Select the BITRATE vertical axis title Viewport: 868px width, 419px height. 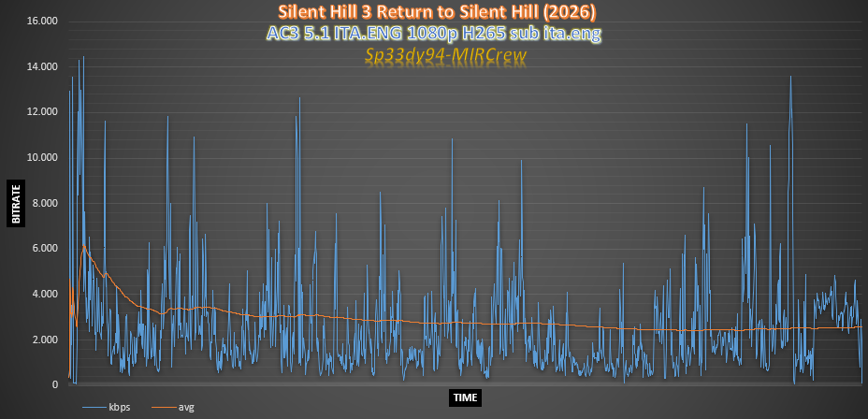tap(16, 203)
